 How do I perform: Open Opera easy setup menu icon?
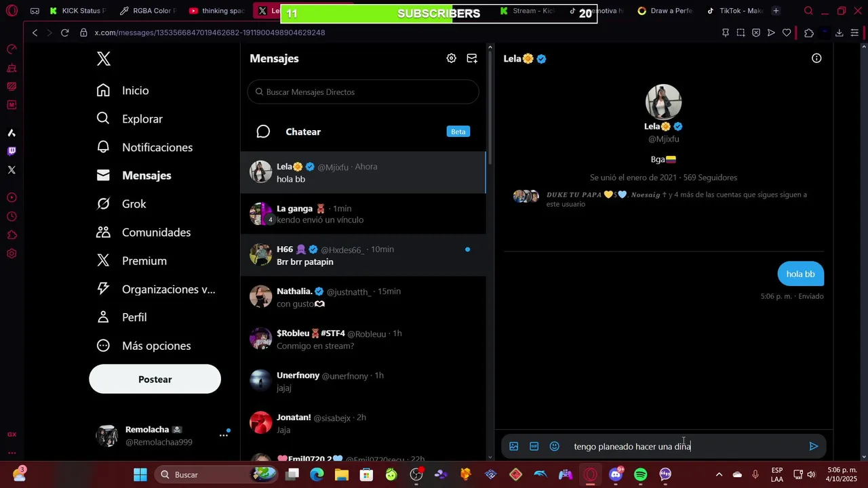[x=855, y=33]
